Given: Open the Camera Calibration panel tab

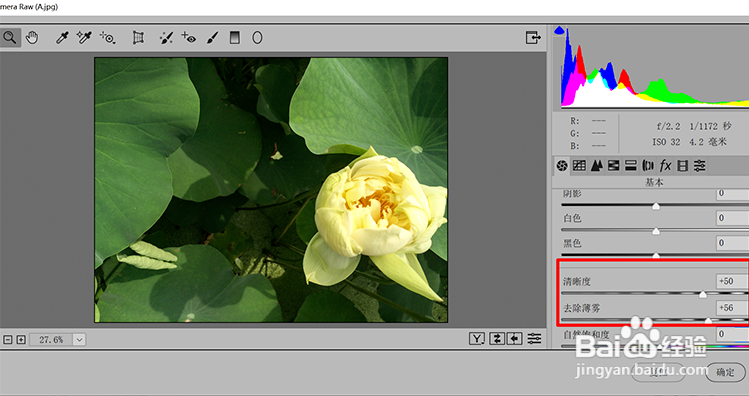Looking at the screenshot, I should 683,166.
